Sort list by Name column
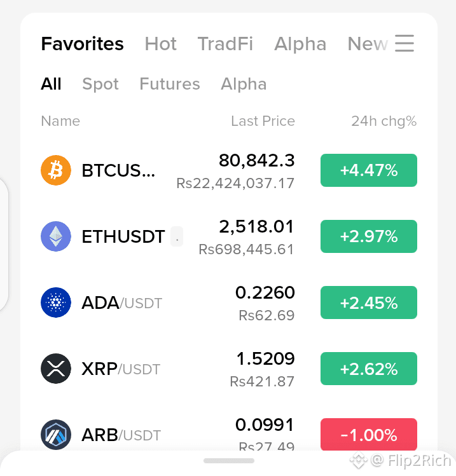 click(x=60, y=121)
